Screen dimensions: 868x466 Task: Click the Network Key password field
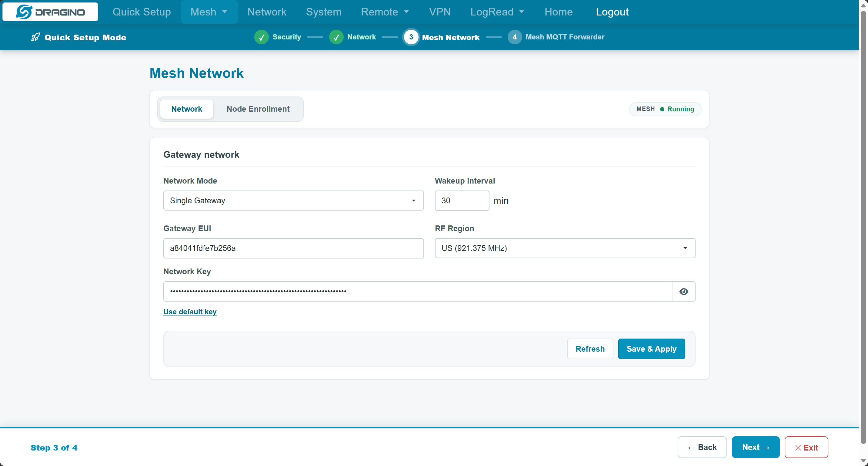[x=418, y=291]
